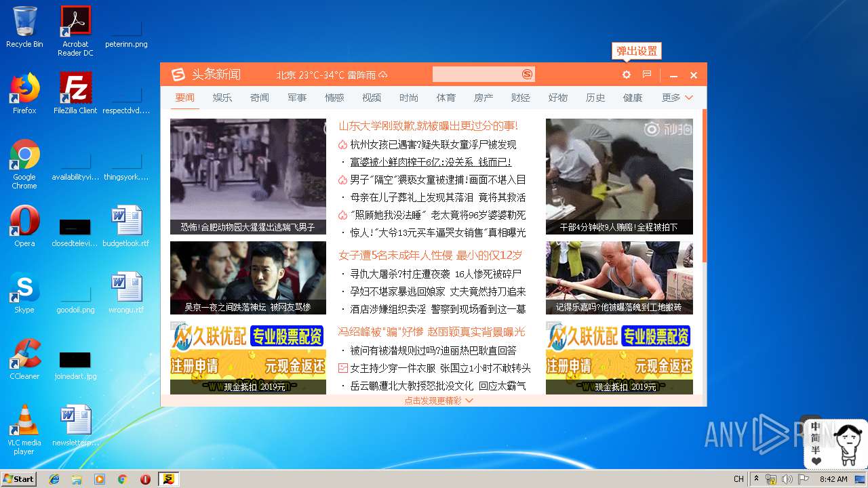Launch Opera browser shortcut
This screenshot has width=868, height=488.
(x=24, y=221)
